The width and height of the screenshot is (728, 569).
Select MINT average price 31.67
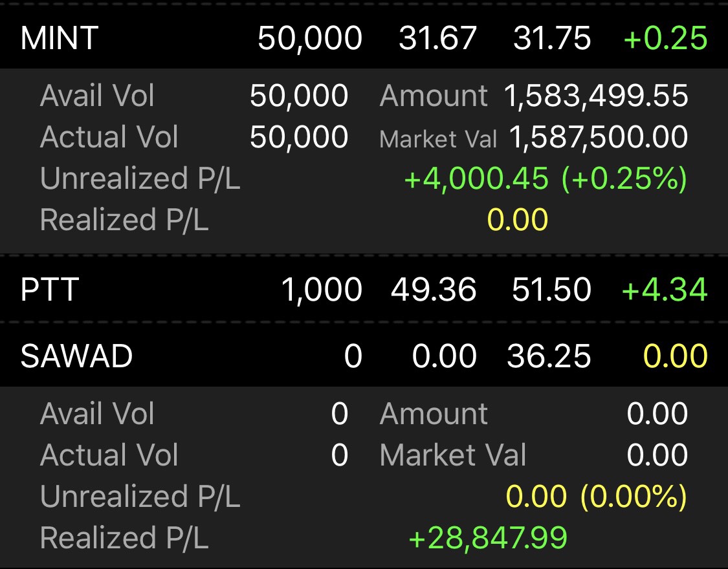click(x=437, y=38)
